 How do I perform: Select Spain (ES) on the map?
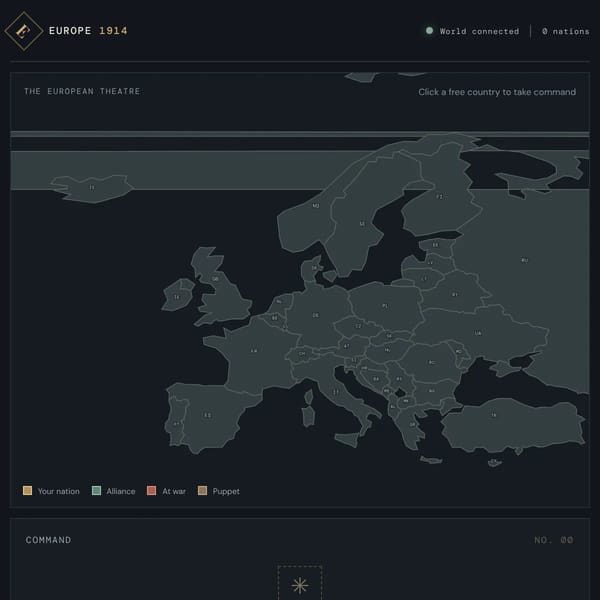207,415
